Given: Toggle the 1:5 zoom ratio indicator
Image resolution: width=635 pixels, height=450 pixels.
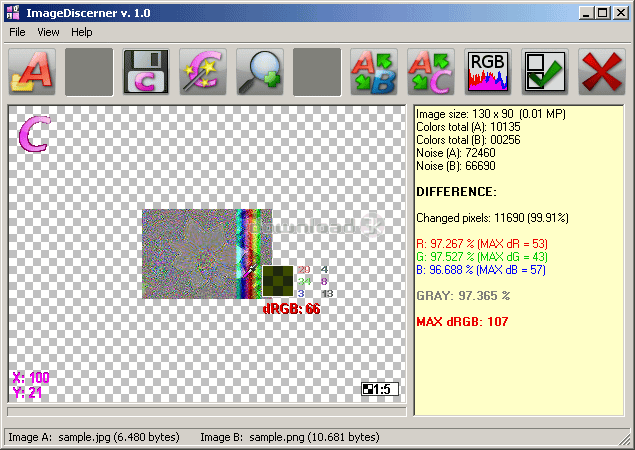Looking at the screenshot, I should (x=380, y=389).
